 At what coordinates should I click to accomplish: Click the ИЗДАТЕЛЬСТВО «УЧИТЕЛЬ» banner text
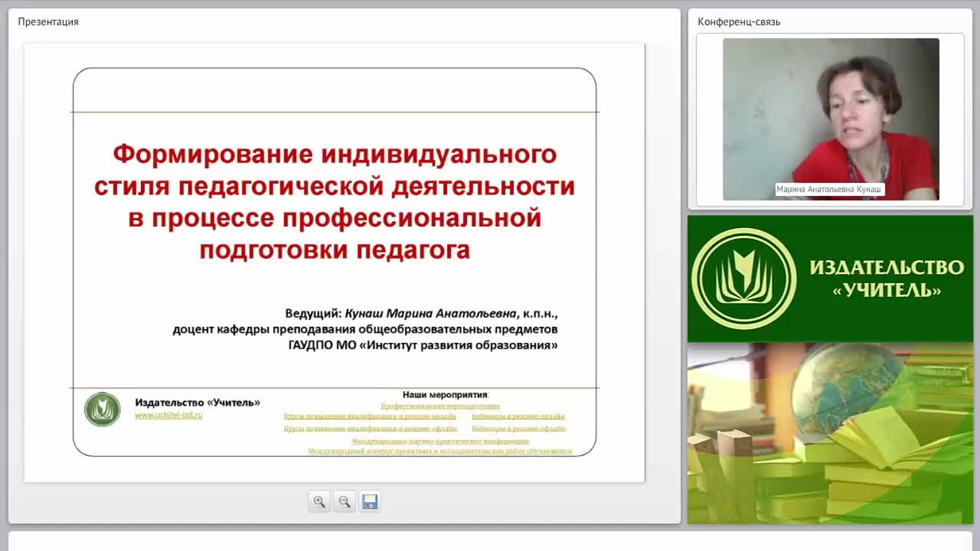pyautogui.click(x=887, y=279)
